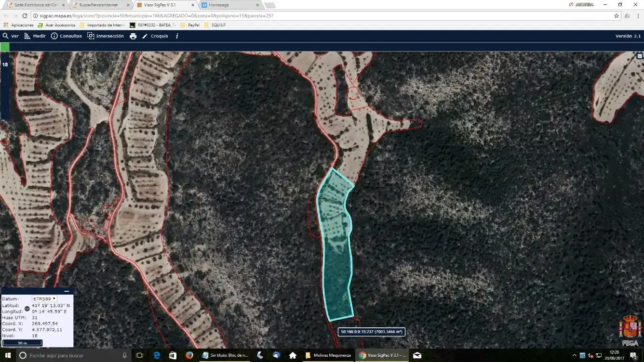
Task: Open the layers panel icon at map corner
Action: [x=640, y=56]
